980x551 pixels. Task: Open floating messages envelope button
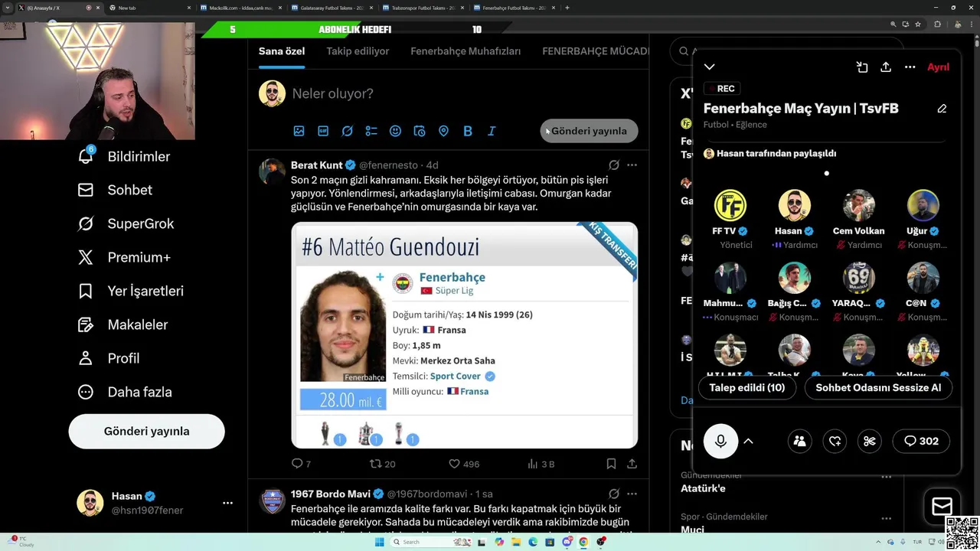click(942, 507)
